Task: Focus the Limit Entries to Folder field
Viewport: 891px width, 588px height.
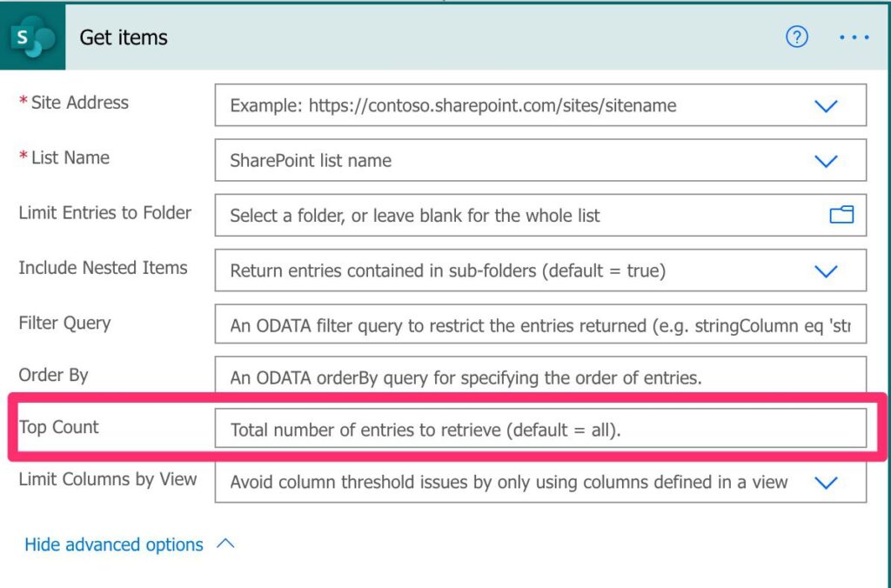Action: [x=513, y=215]
